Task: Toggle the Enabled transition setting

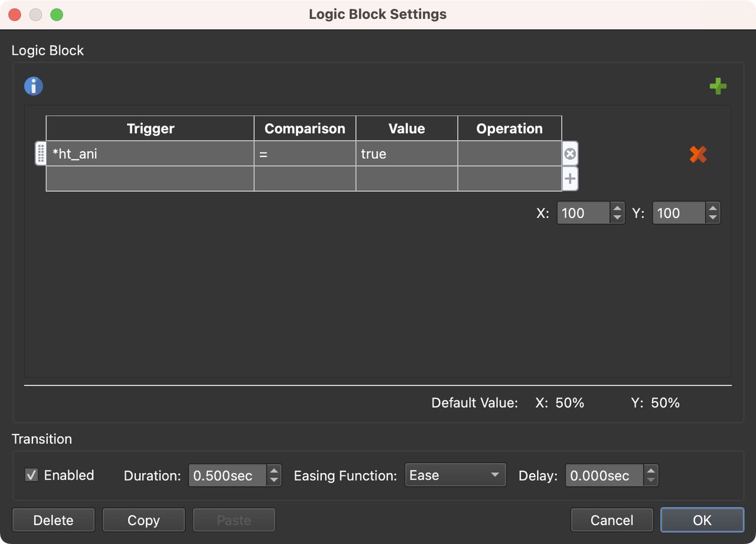Action: [x=31, y=474]
